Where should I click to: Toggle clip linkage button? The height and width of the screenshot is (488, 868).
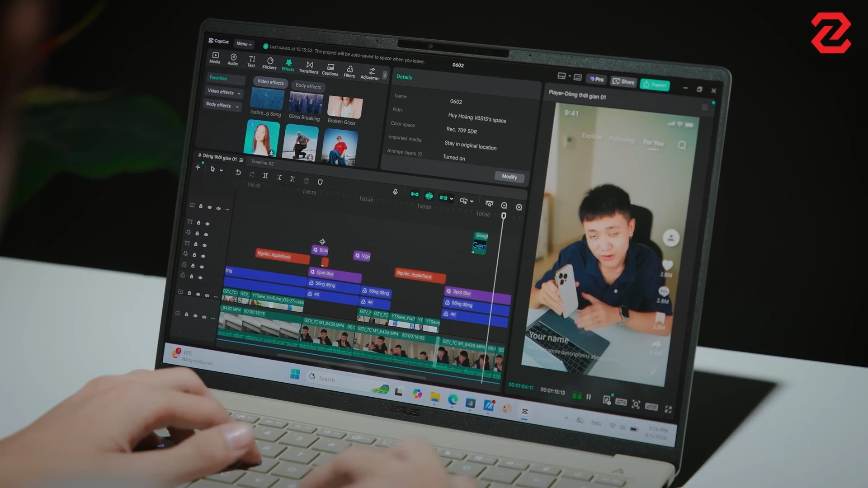click(443, 198)
